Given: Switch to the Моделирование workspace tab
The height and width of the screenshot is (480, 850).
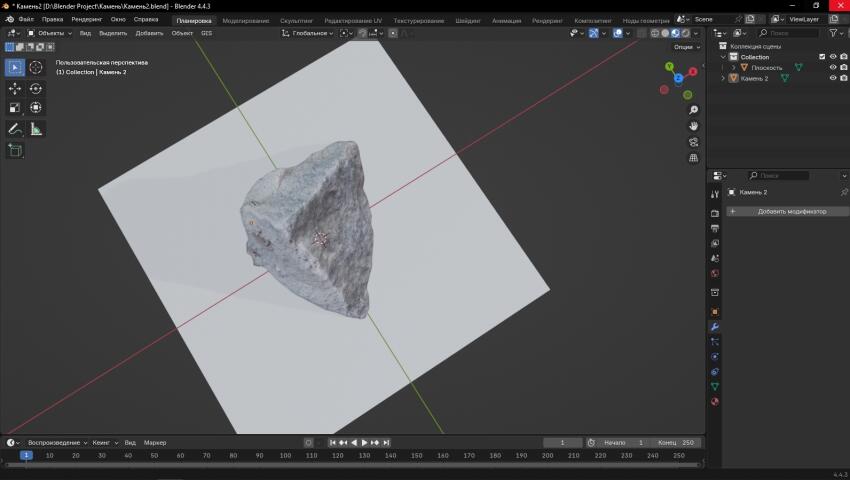Looking at the screenshot, I should [x=246, y=21].
